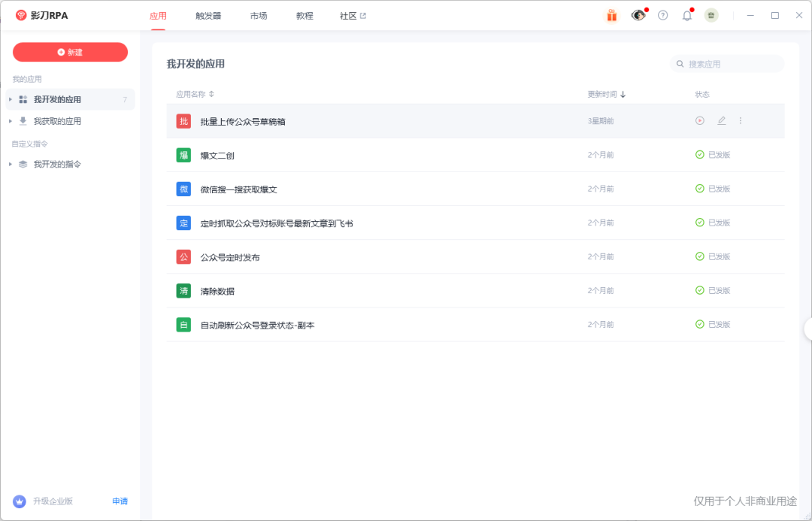This screenshot has width=812, height=521.
Task: Select 我开发的应用 in the sidebar
Action: (71, 99)
